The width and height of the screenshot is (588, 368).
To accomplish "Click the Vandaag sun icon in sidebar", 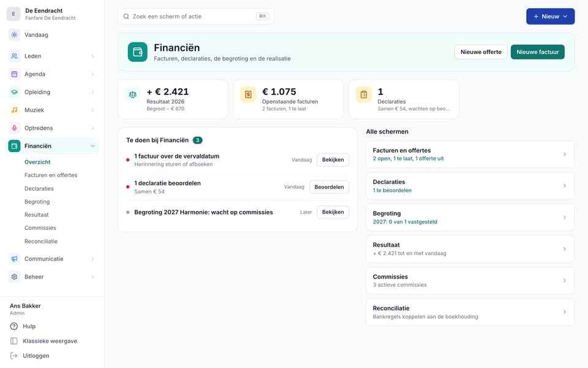I will (14, 35).
